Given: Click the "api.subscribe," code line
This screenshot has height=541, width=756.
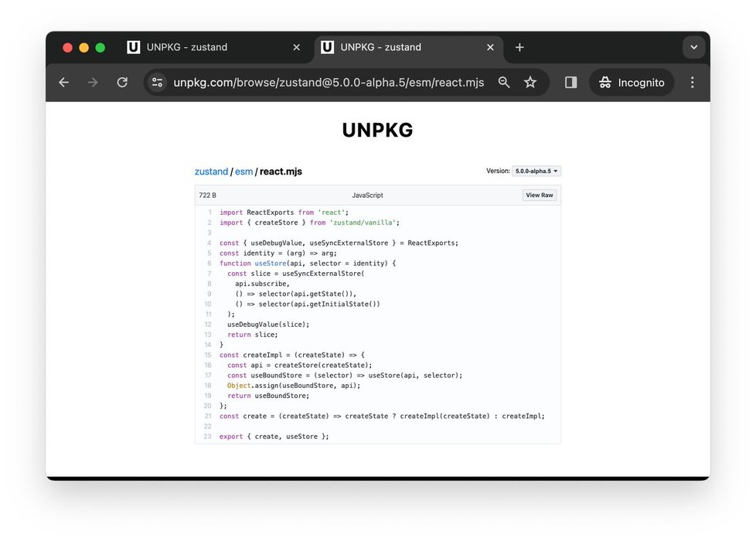Looking at the screenshot, I should point(262,284).
